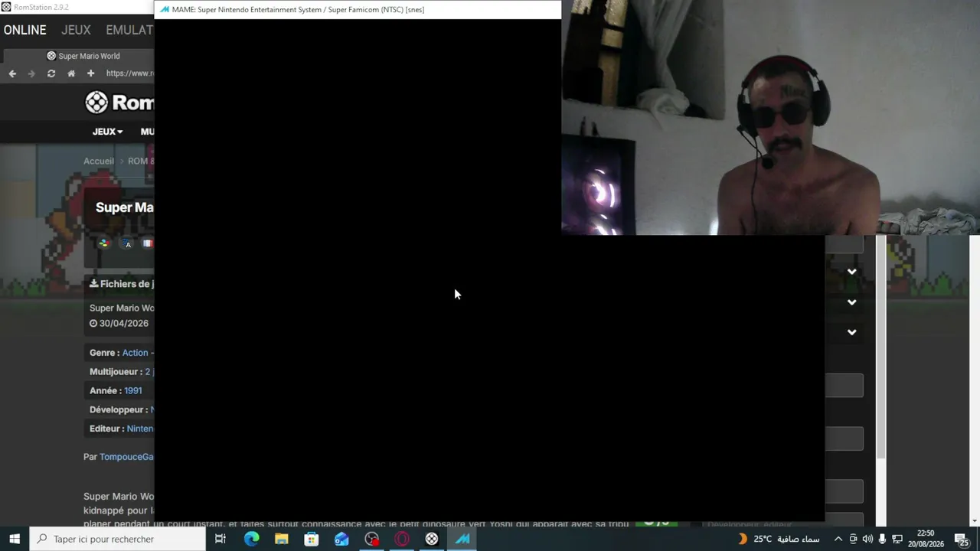
Task: Click the RomStation address bar URL
Action: [129, 73]
